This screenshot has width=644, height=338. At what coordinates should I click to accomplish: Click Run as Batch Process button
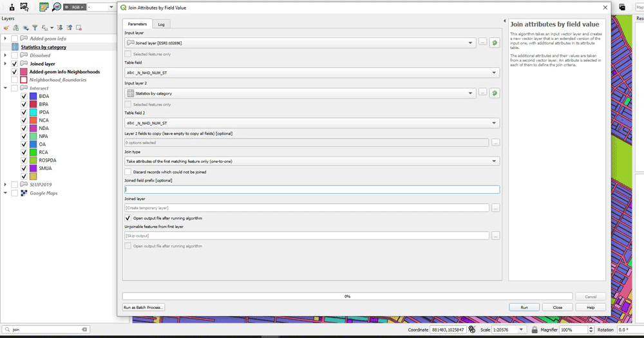pos(144,307)
